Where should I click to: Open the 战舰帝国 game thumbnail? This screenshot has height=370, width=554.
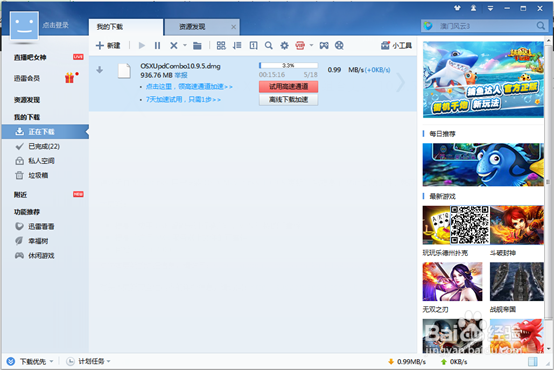[517, 282]
